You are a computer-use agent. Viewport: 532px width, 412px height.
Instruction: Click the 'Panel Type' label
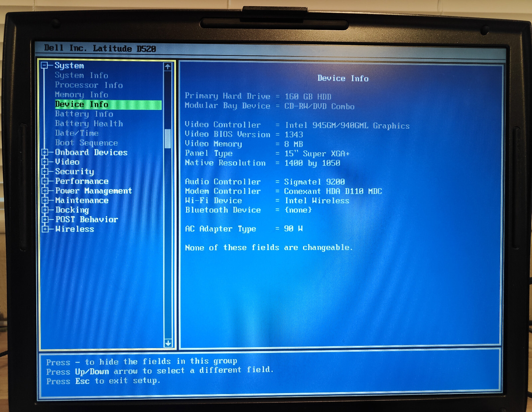[209, 153]
